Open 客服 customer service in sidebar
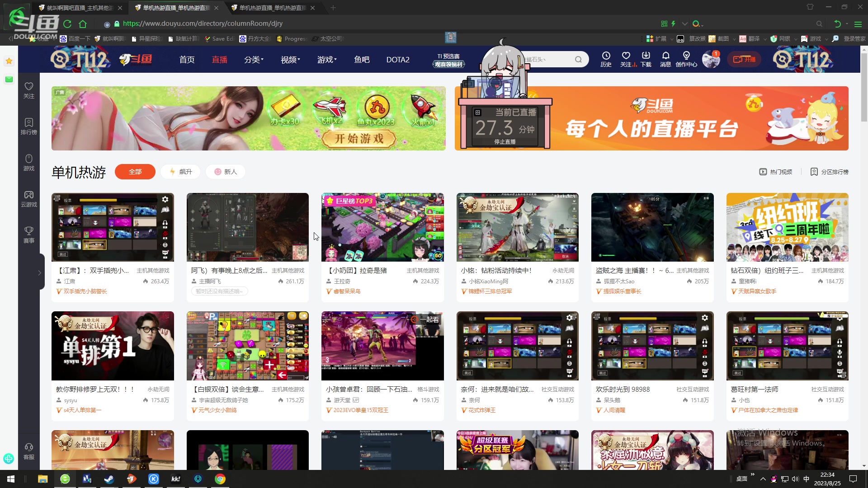 tap(29, 451)
